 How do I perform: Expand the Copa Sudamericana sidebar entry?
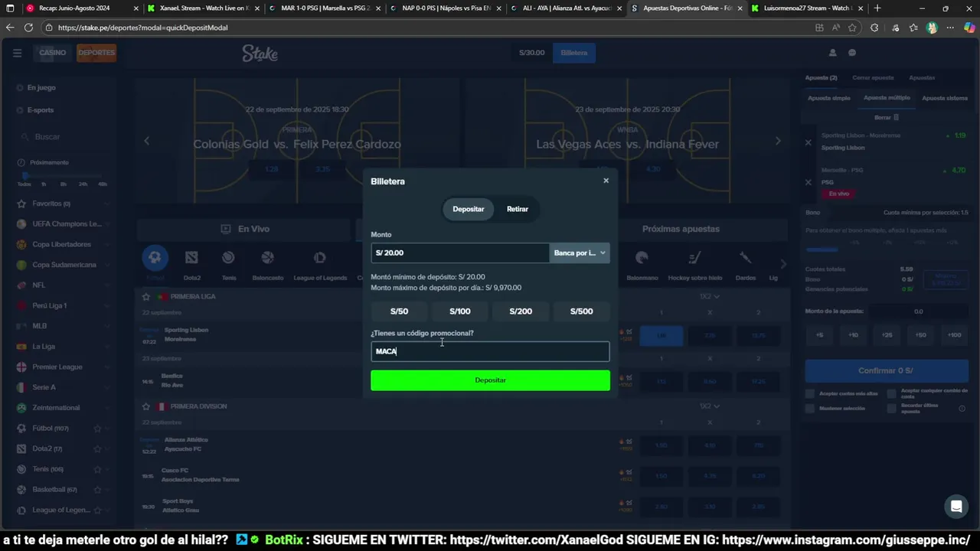106,265
